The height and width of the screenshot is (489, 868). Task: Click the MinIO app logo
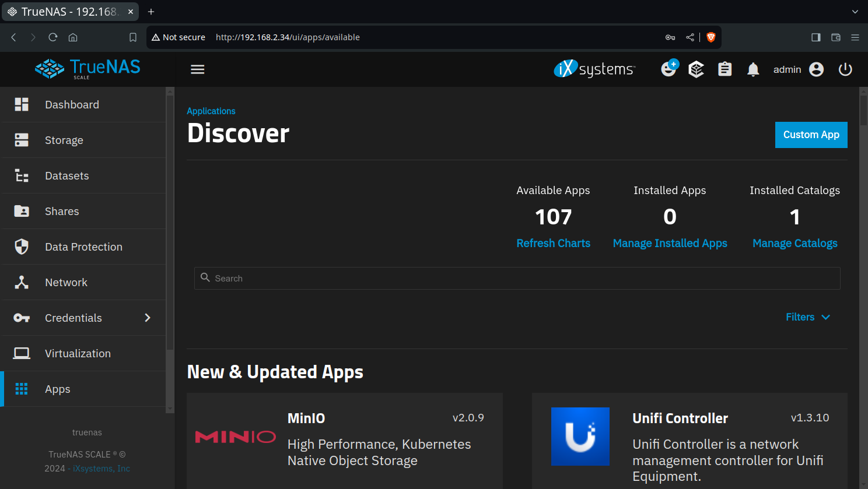pyautogui.click(x=235, y=437)
